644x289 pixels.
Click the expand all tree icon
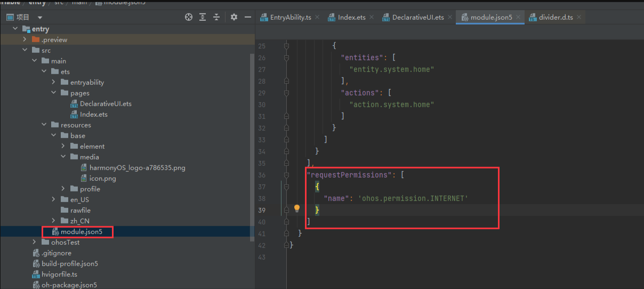click(203, 17)
